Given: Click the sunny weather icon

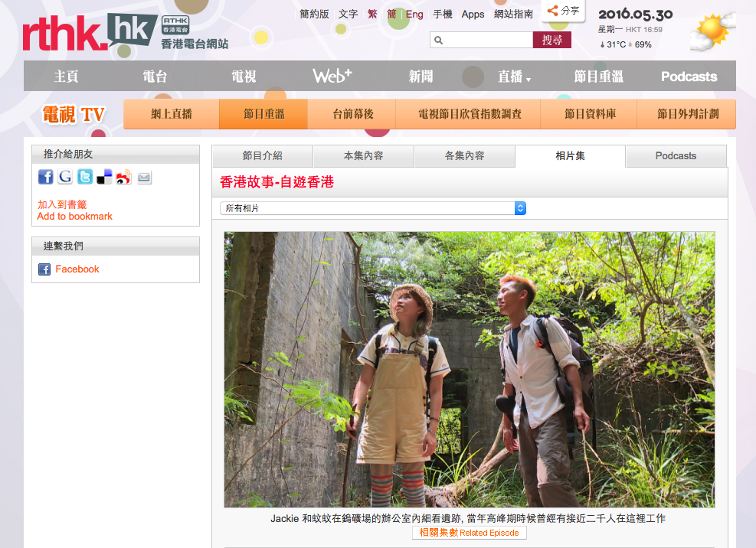Looking at the screenshot, I should [x=712, y=32].
